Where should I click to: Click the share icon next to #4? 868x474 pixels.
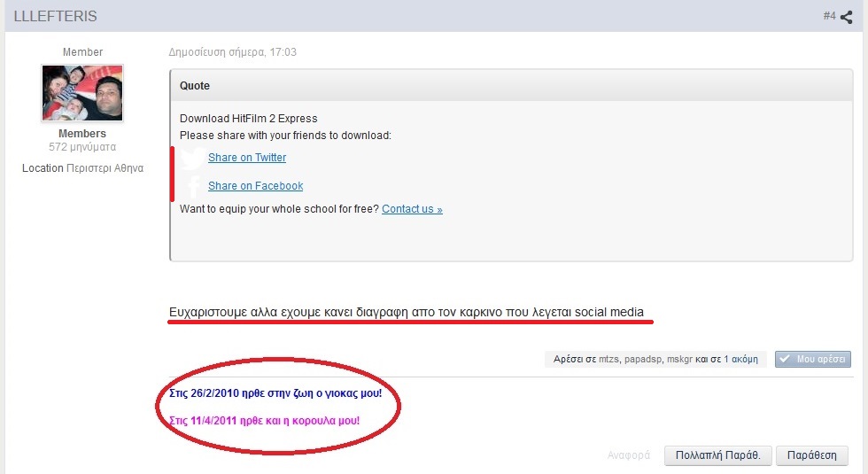(x=847, y=17)
